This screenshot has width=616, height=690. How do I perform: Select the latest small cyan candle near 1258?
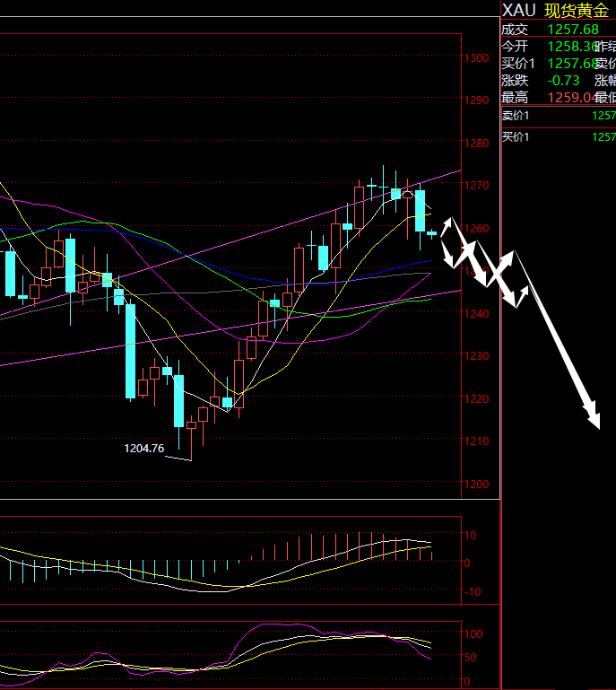click(432, 233)
